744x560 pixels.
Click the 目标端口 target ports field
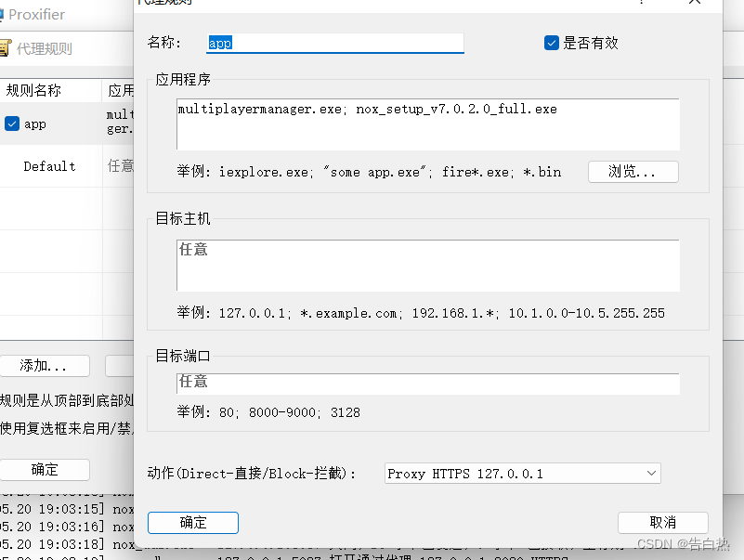(428, 384)
